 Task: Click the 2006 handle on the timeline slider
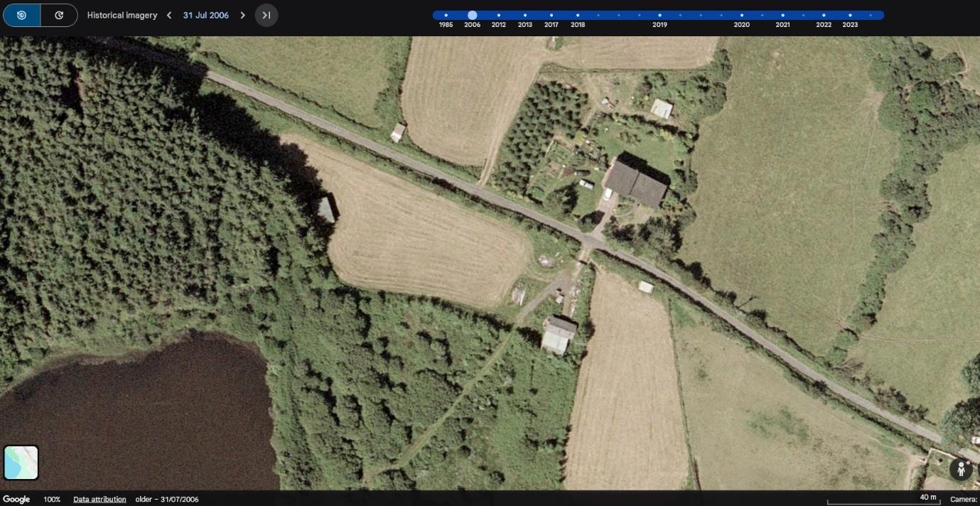point(472,14)
